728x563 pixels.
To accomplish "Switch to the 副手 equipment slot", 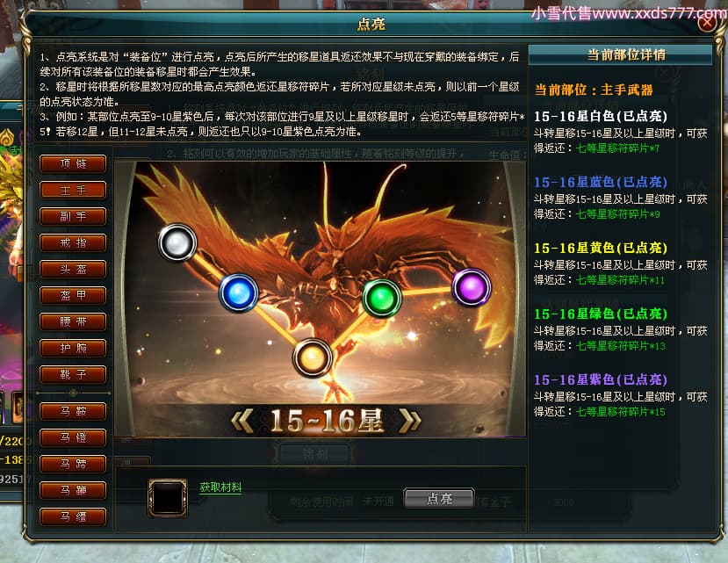I will click(73, 216).
